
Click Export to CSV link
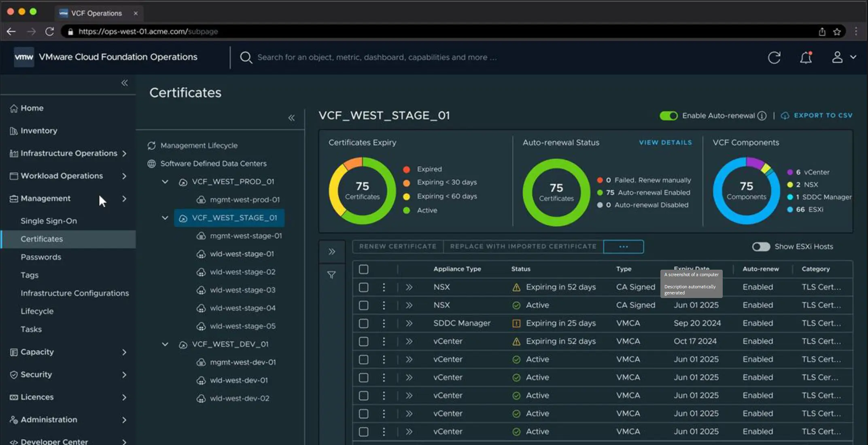point(817,116)
